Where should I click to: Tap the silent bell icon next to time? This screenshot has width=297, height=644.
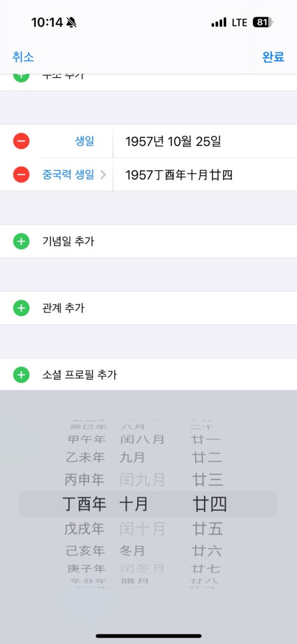coord(71,22)
